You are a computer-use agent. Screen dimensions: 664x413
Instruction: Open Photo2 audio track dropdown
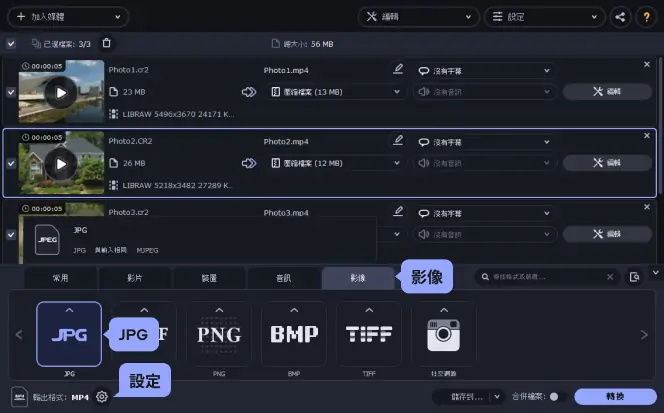point(484,163)
